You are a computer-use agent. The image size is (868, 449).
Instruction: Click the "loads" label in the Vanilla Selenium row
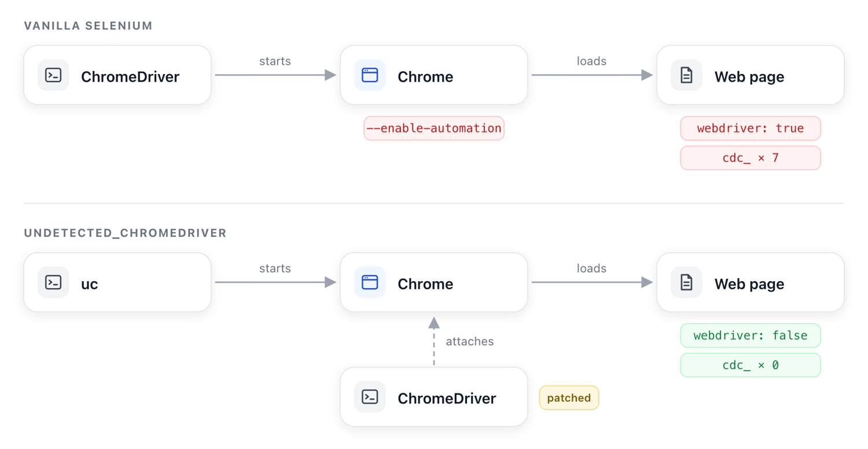pos(591,61)
